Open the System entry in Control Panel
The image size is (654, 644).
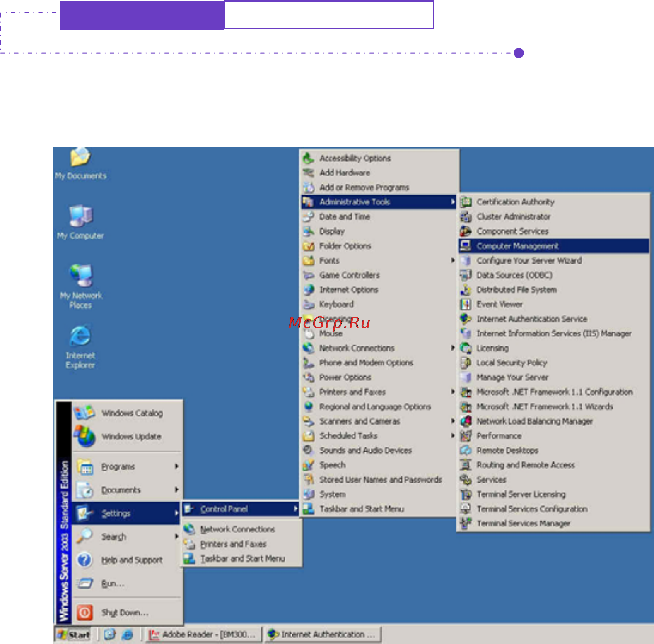click(x=379, y=494)
